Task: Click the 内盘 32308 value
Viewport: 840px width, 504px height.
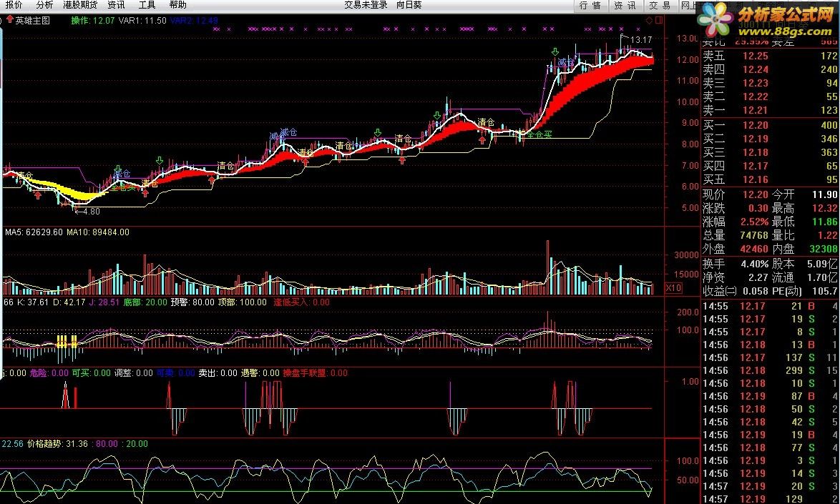Action: 824,249
